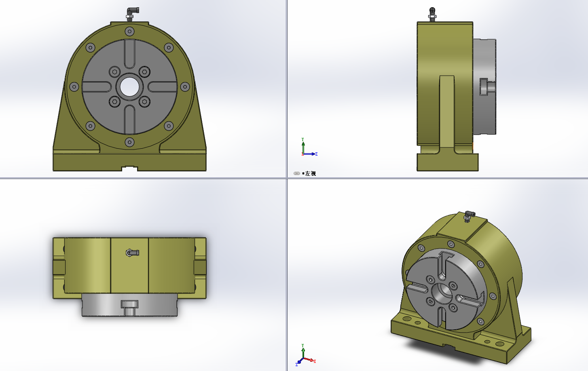Click the XYZ coordinate triad in isometric pane
The image size is (588, 371).
pyautogui.click(x=306, y=355)
